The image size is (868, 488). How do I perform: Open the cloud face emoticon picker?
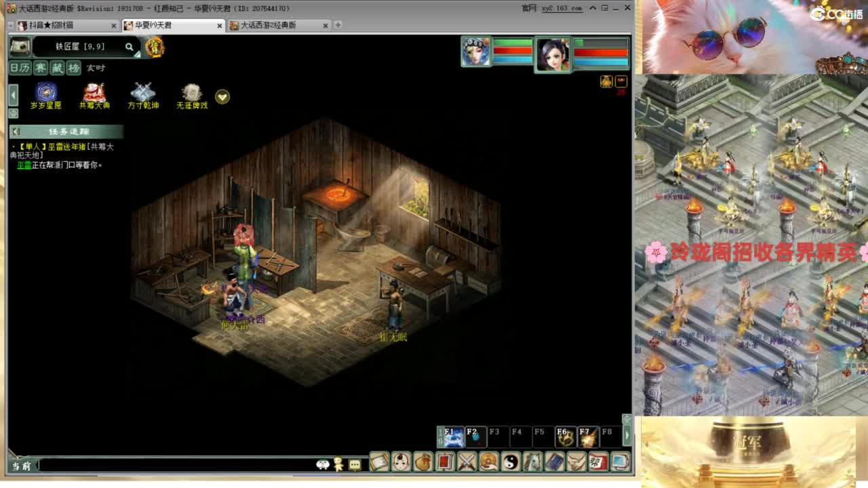click(x=323, y=465)
